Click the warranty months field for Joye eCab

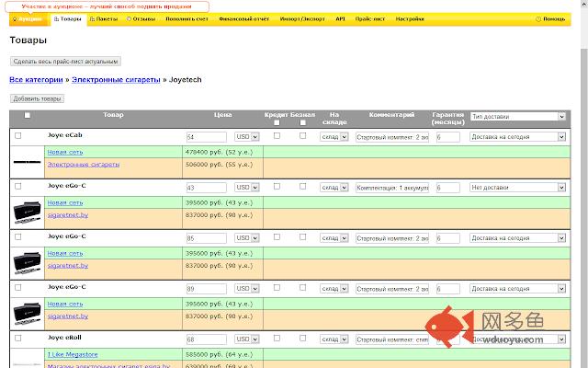click(447, 137)
